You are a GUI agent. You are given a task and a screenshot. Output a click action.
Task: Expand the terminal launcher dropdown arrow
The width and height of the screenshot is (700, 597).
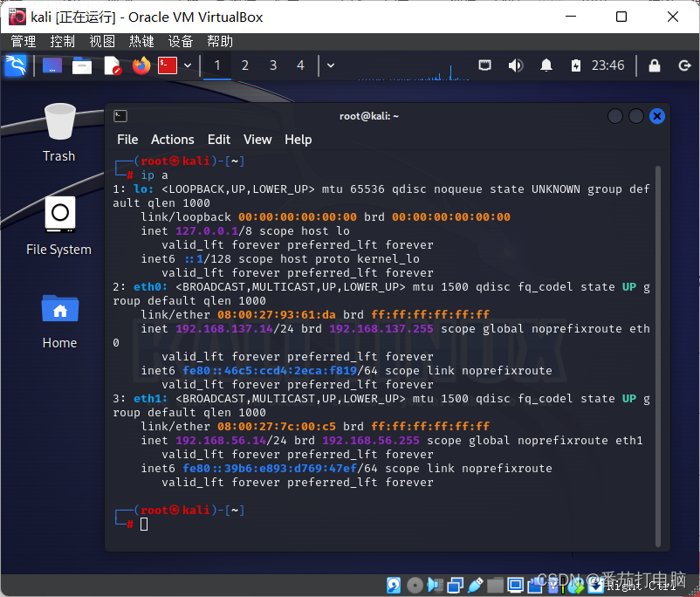188,65
